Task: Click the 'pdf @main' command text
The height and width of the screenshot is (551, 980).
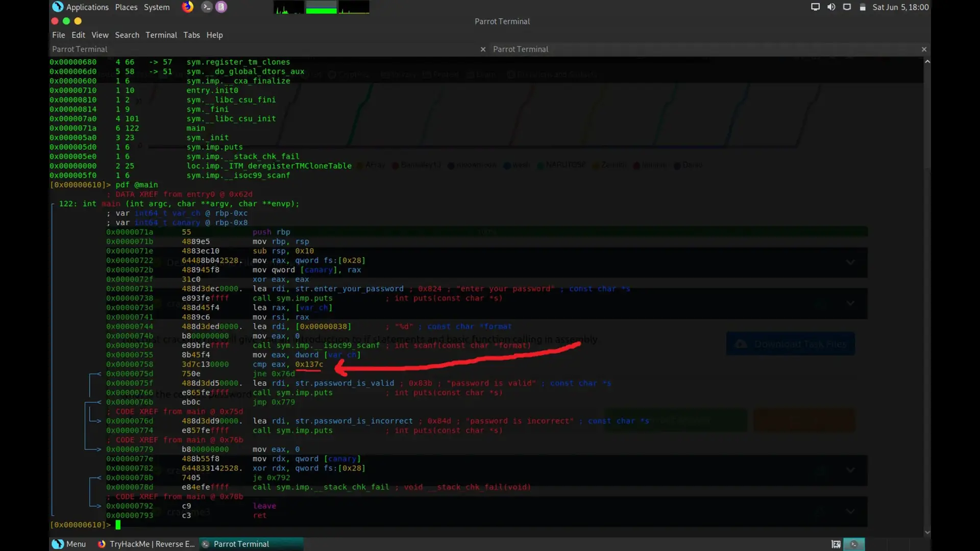Action: coord(137,185)
